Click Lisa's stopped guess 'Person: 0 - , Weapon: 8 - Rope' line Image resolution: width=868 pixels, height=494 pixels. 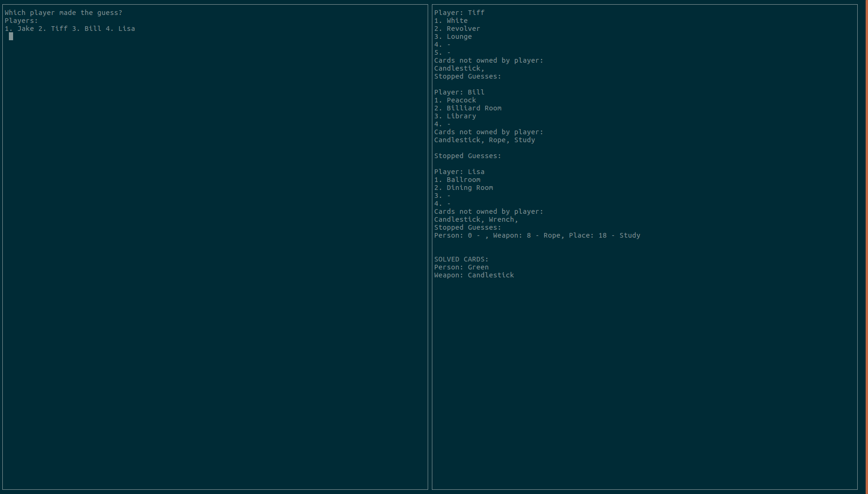537,235
